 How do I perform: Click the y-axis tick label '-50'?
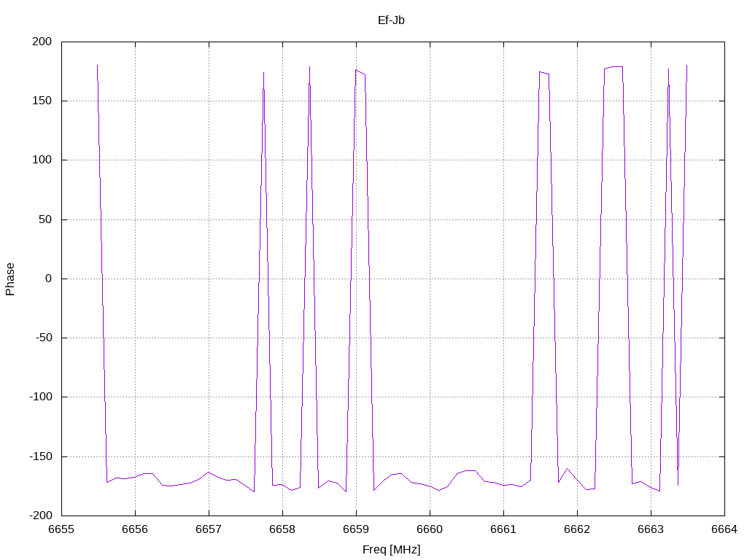[43, 338]
